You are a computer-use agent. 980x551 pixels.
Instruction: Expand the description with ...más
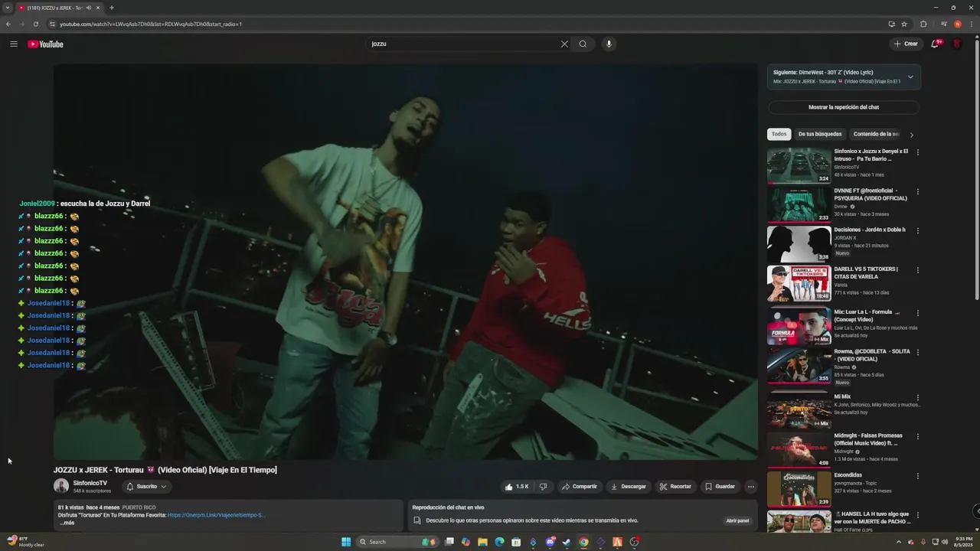click(67, 523)
